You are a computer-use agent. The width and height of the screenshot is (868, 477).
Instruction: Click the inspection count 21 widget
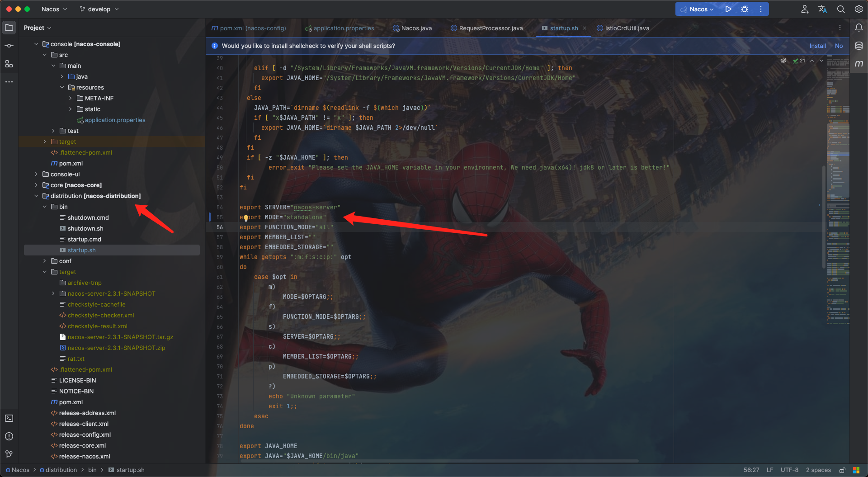(799, 61)
